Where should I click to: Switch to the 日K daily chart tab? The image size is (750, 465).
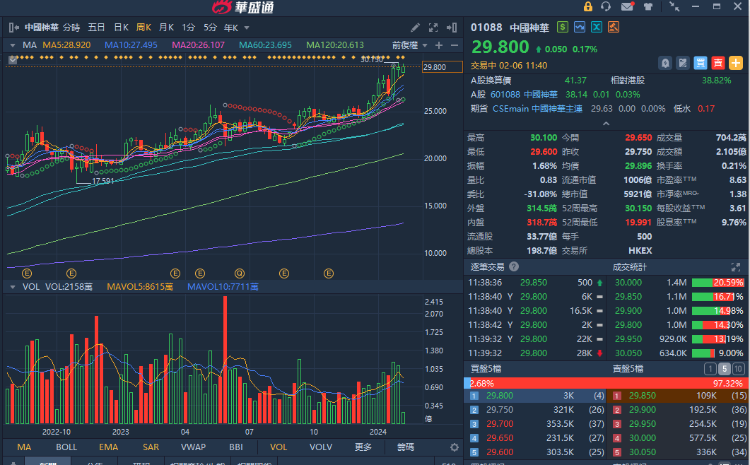(121, 28)
